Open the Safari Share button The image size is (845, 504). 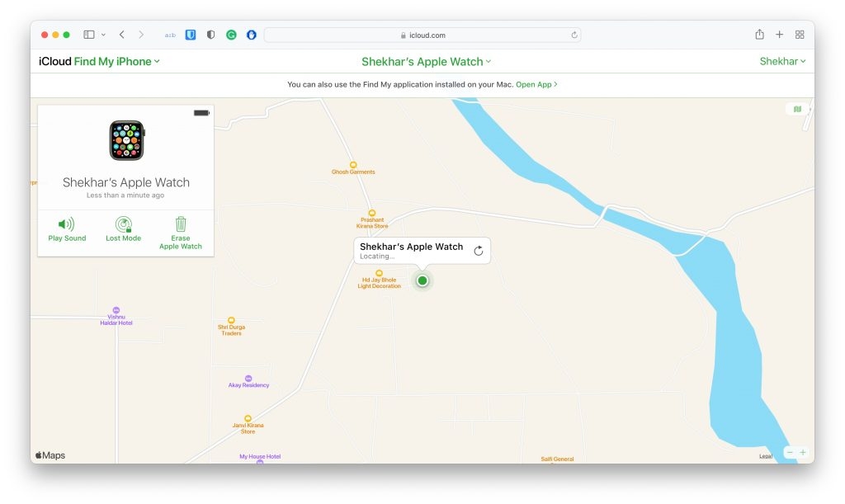tap(759, 35)
